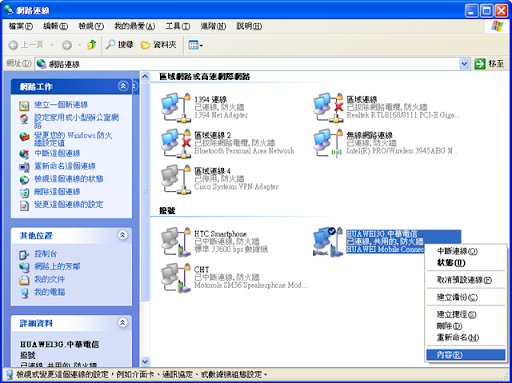
Task: Open the 工具 menu
Action: click(x=178, y=26)
